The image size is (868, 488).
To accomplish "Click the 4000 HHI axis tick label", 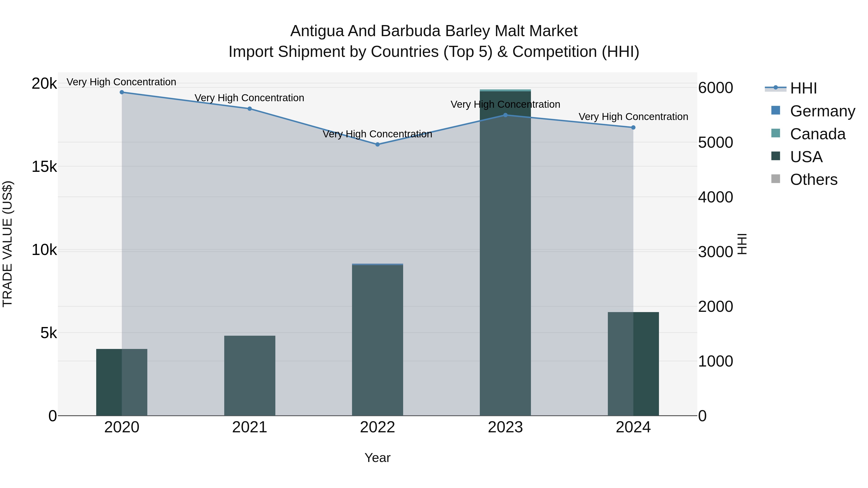I will point(716,197).
